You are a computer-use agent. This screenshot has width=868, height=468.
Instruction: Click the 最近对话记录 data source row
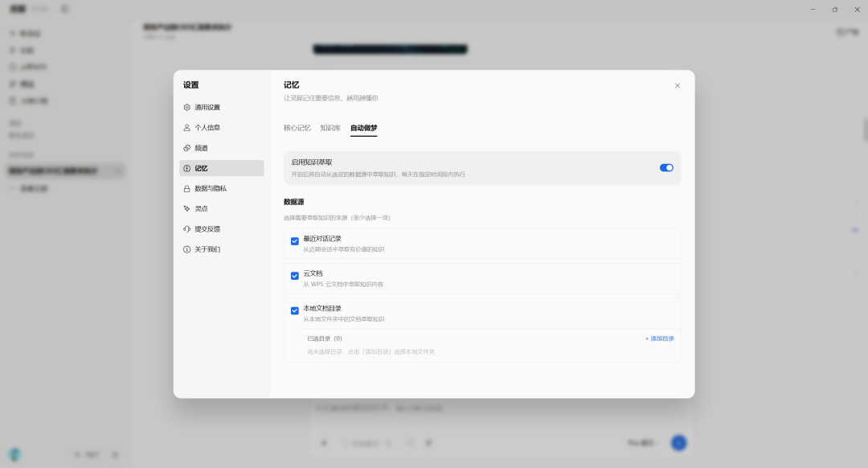[x=482, y=244]
